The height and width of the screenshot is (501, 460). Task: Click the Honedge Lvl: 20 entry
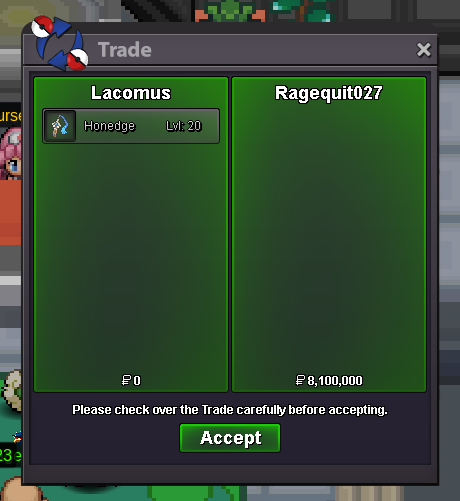point(131,126)
